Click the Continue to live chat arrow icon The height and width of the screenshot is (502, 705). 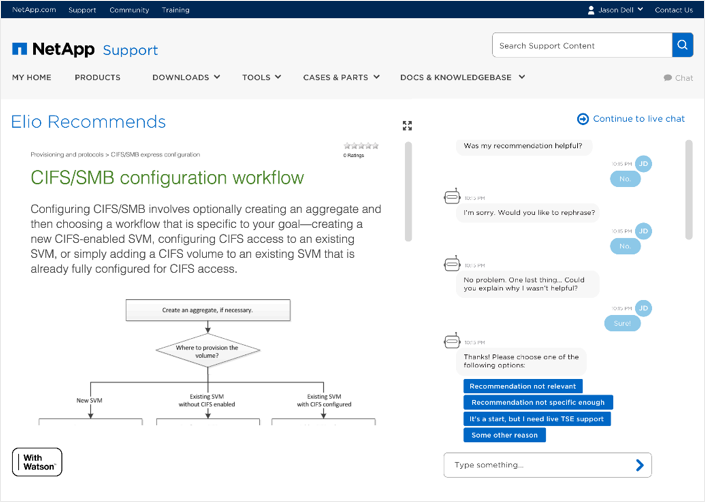(x=583, y=119)
